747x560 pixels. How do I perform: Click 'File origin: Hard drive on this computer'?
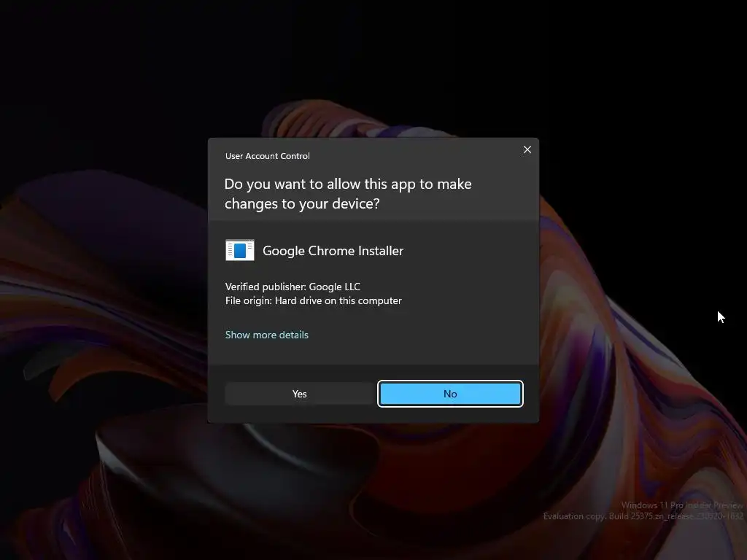point(314,301)
